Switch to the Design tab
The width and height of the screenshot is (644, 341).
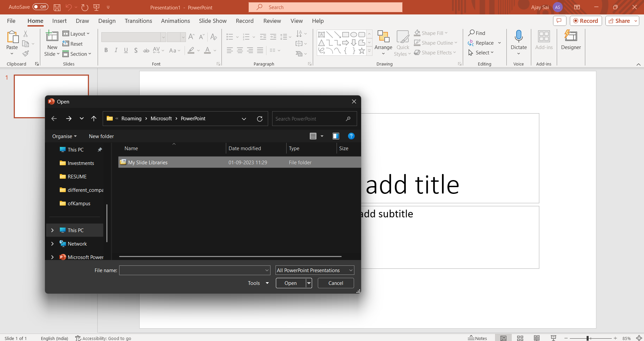point(107,21)
